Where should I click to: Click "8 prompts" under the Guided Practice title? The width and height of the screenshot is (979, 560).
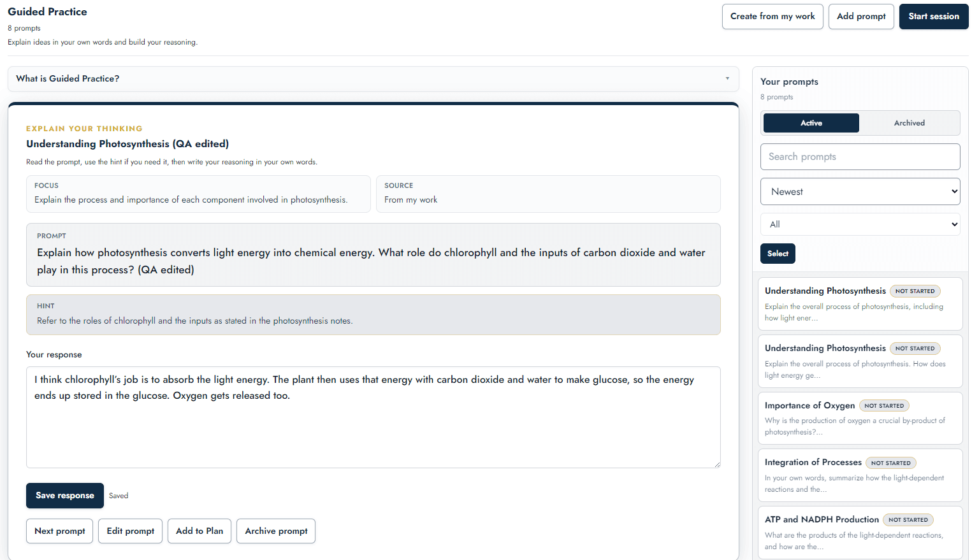24,28
